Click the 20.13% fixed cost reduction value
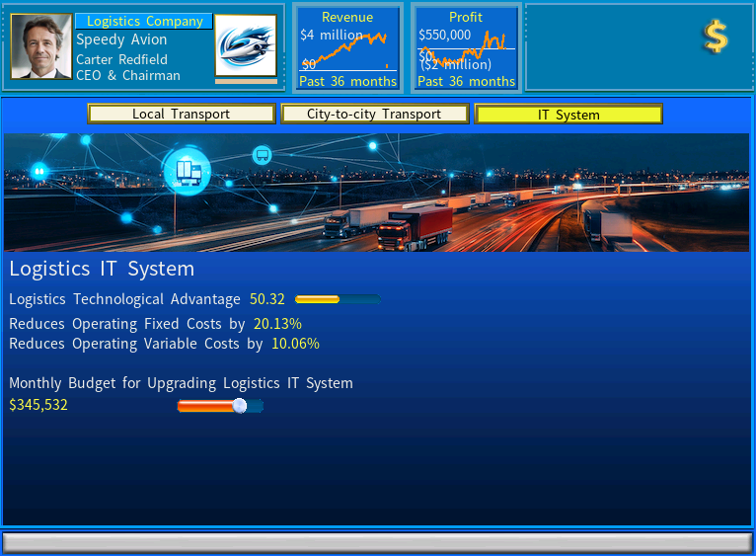Screen dimensions: 756x556 click(277, 324)
